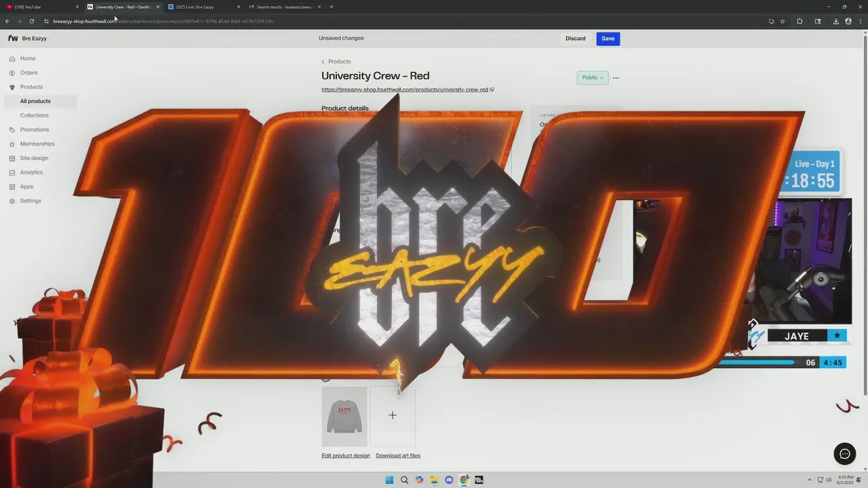Close the YouTube tab
Screen dimensions: 868x488
tap(77, 7)
